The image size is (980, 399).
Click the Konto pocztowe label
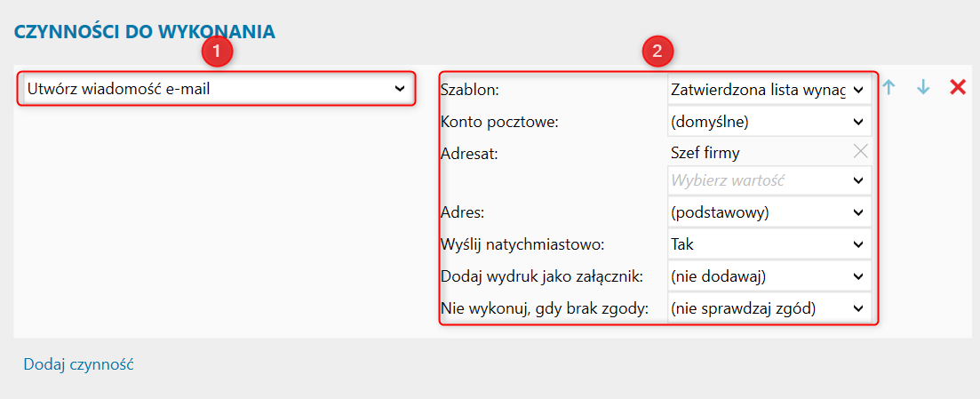498,122
